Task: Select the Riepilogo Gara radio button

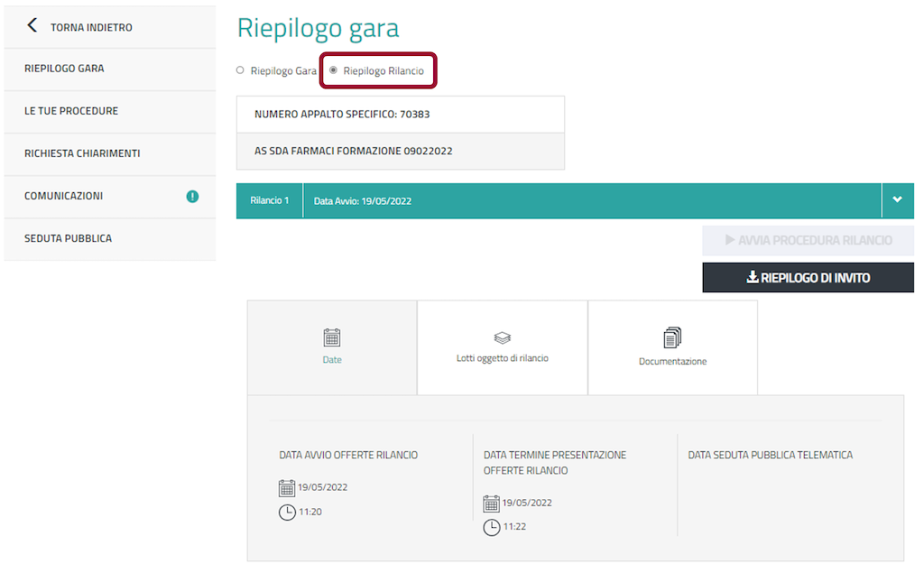Action: click(240, 70)
